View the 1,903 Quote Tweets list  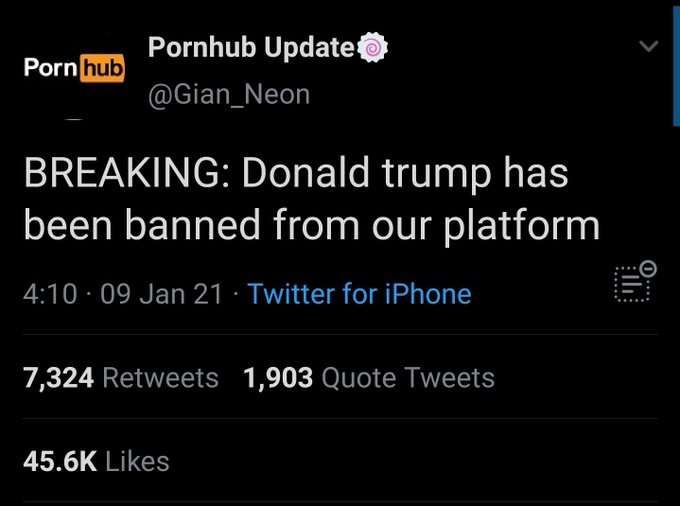[x=369, y=378]
